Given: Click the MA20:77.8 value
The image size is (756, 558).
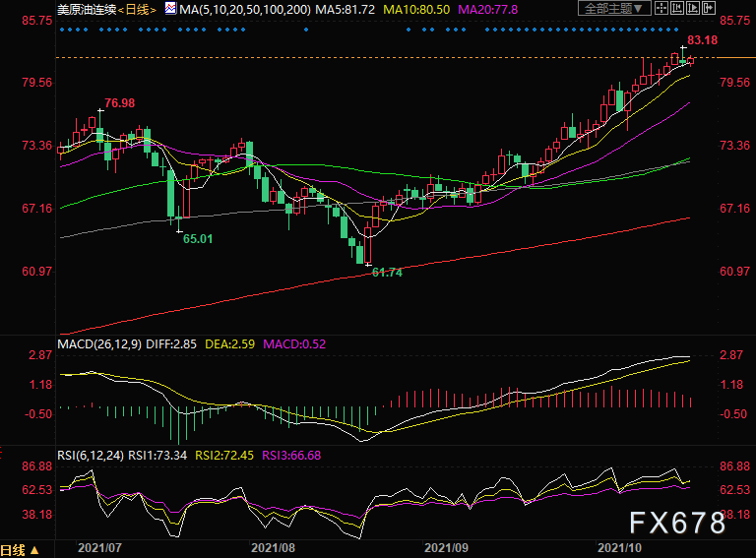Looking at the screenshot, I should coord(487,9).
